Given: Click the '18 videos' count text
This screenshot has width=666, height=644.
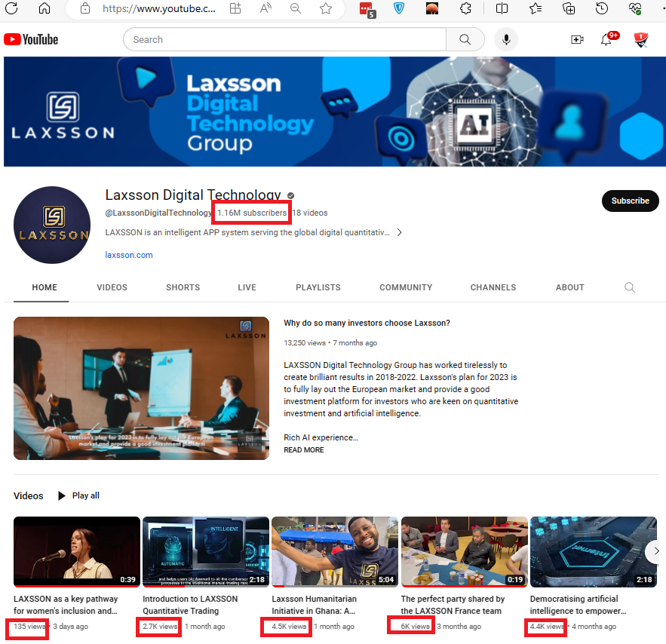Looking at the screenshot, I should pos(310,213).
